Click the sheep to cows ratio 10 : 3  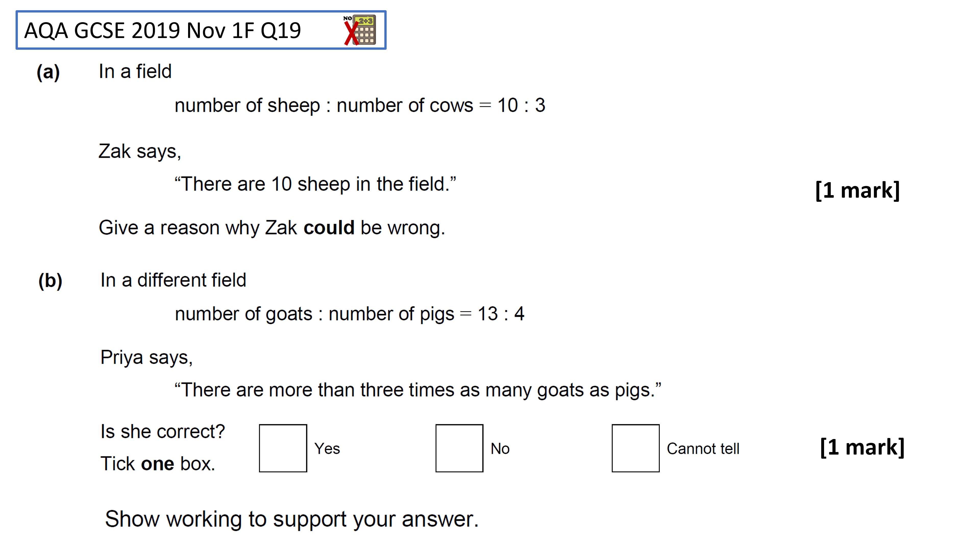pyautogui.click(x=521, y=105)
